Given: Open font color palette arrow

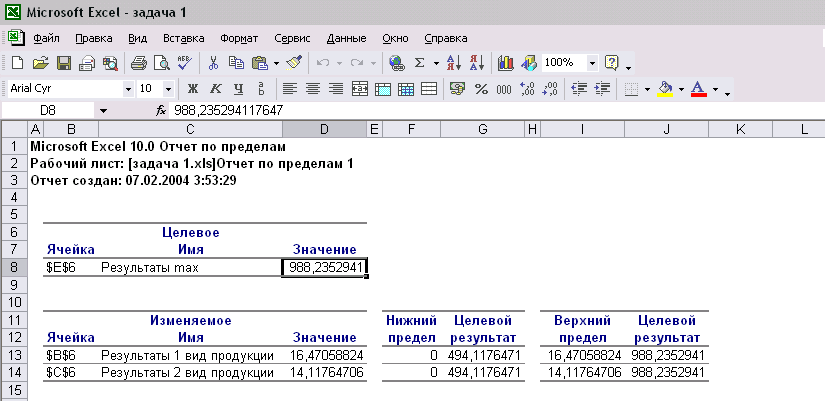Looking at the screenshot, I should pos(715,89).
